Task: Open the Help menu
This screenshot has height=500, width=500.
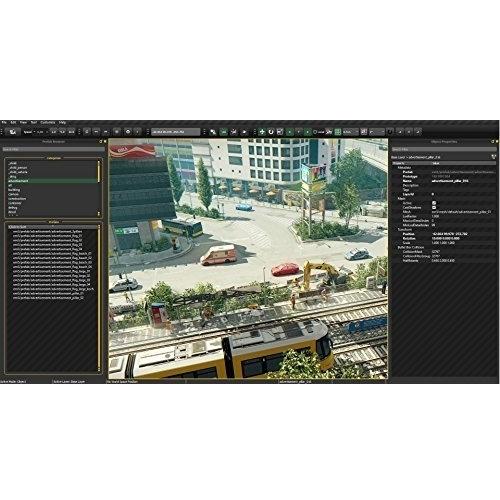Action: coord(62,122)
